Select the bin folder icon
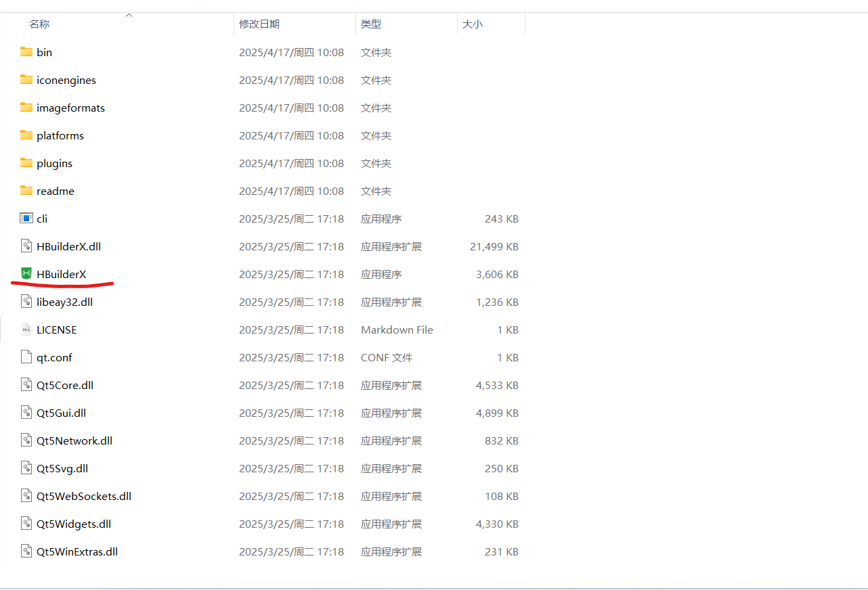The image size is (868, 590). (26, 52)
